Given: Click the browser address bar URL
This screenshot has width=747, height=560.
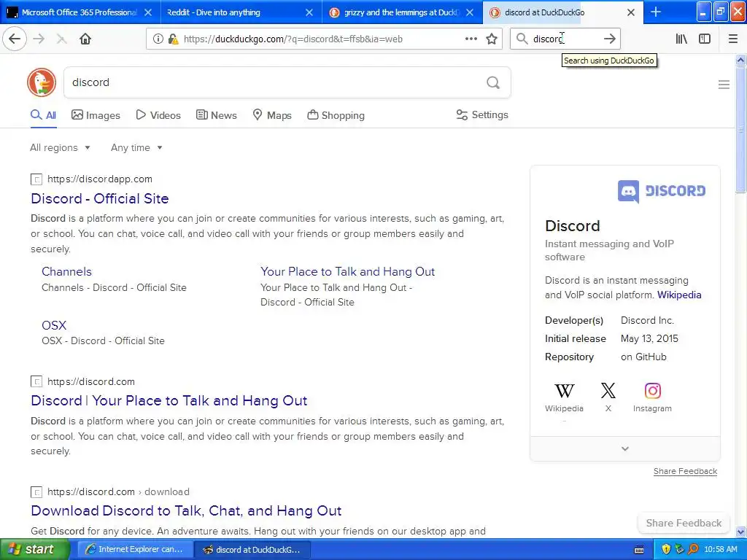Looking at the screenshot, I should [x=293, y=39].
